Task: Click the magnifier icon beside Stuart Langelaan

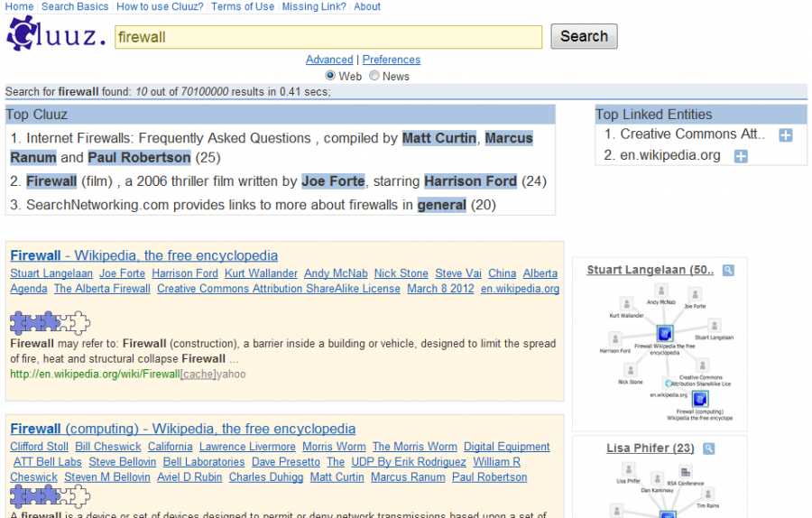Action: [728, 270]
